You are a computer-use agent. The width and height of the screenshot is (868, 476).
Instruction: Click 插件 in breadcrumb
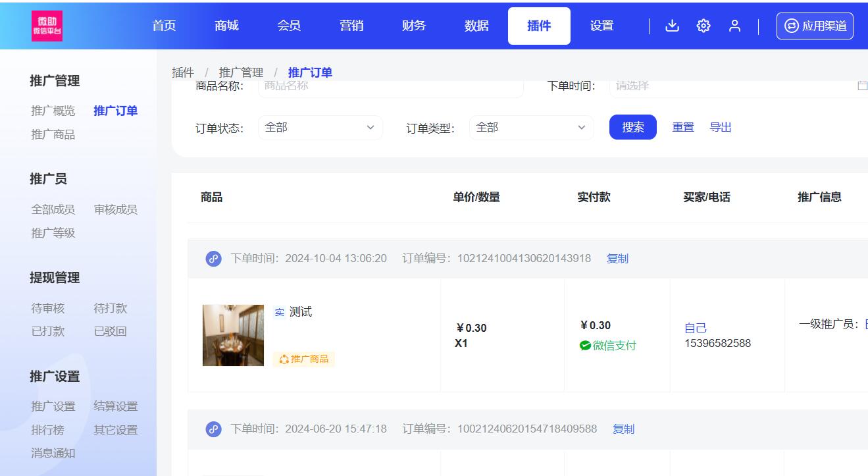click(183, 72)
